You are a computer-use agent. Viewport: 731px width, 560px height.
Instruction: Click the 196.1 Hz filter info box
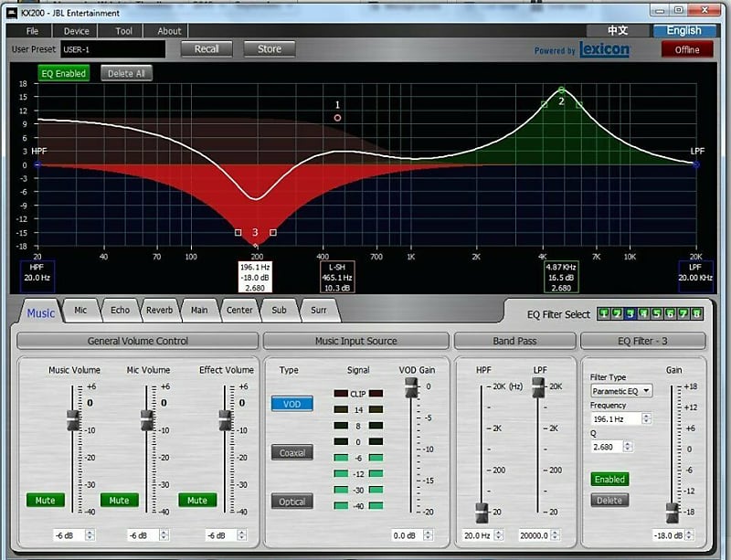[x=255, y=277]
